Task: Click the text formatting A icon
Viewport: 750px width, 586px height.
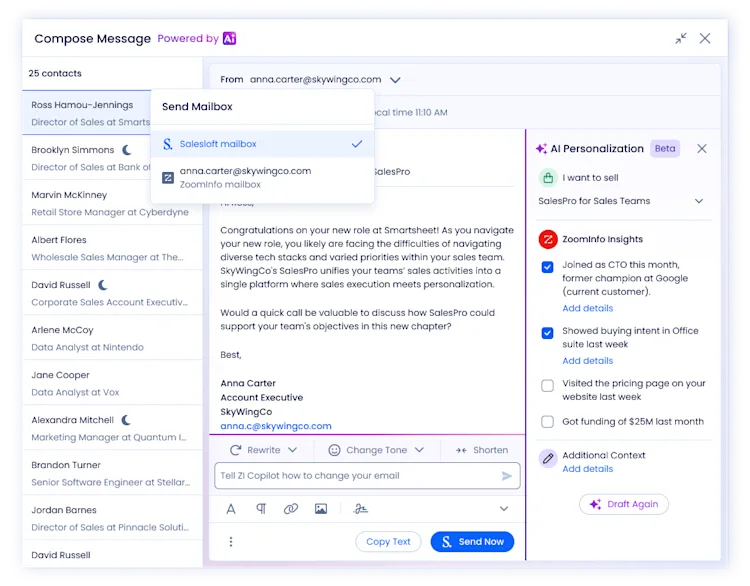Action: (x=231, y=509)
